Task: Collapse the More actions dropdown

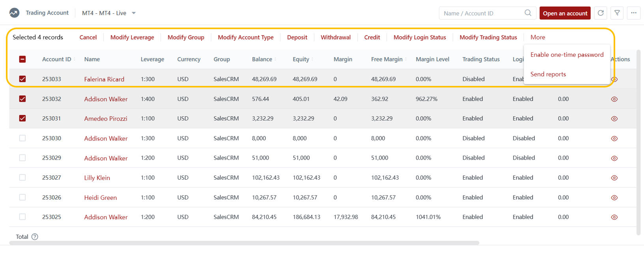Action: tap(538, 37)
